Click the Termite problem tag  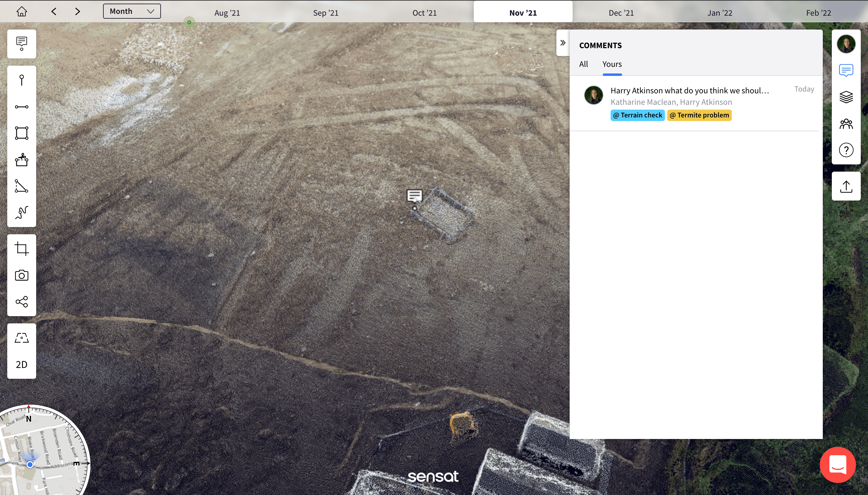pyautogui.click(x=699, y=115)
